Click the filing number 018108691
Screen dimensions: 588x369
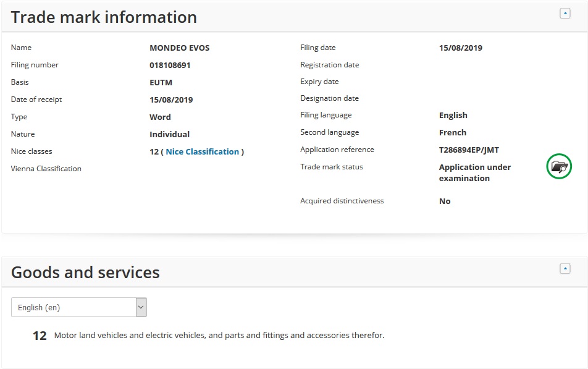pos(170,65)
